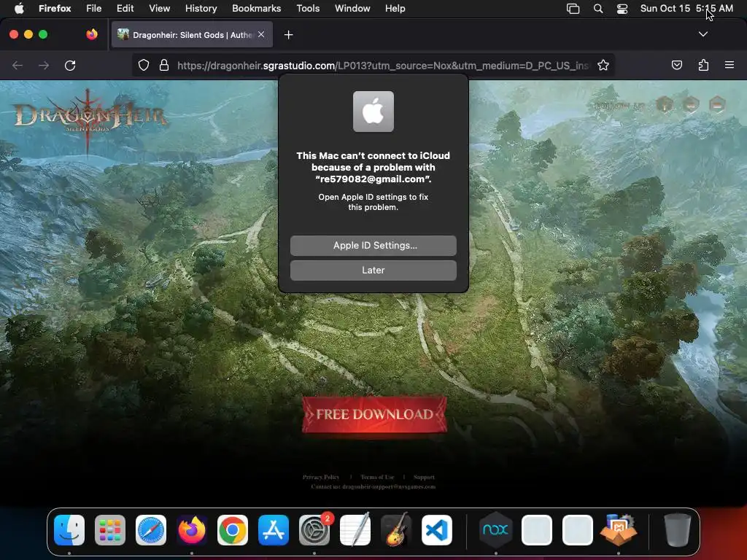Launch Google Chrome from the Dock

pyautogui.click(x=233, y=529)
